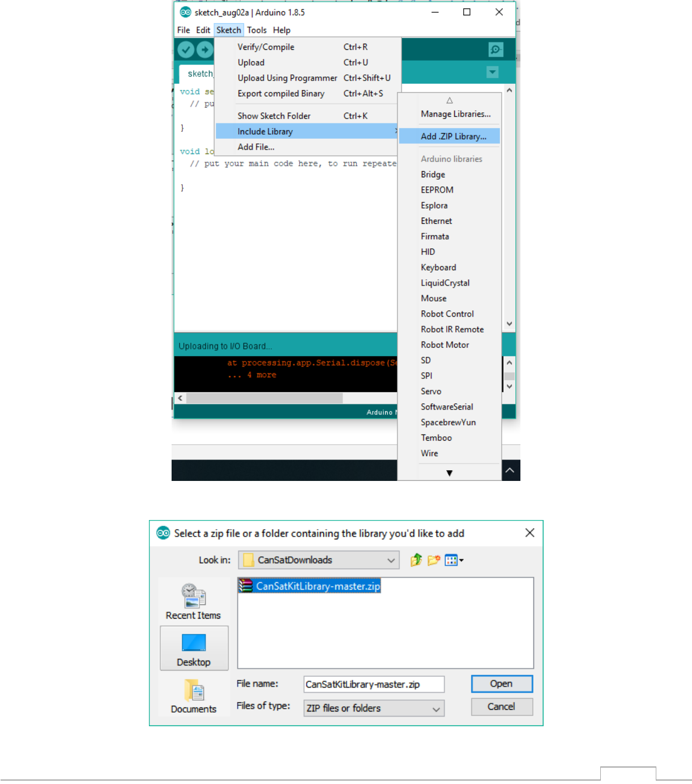Close the zip file selection dialog
The width and height of the screenshot is (692, 784).
point(529,532)
